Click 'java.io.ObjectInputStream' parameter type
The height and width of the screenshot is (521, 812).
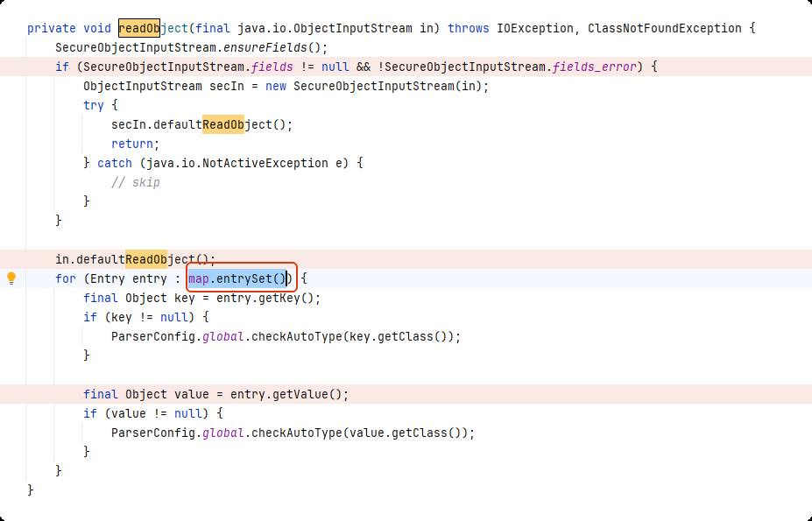325,28
